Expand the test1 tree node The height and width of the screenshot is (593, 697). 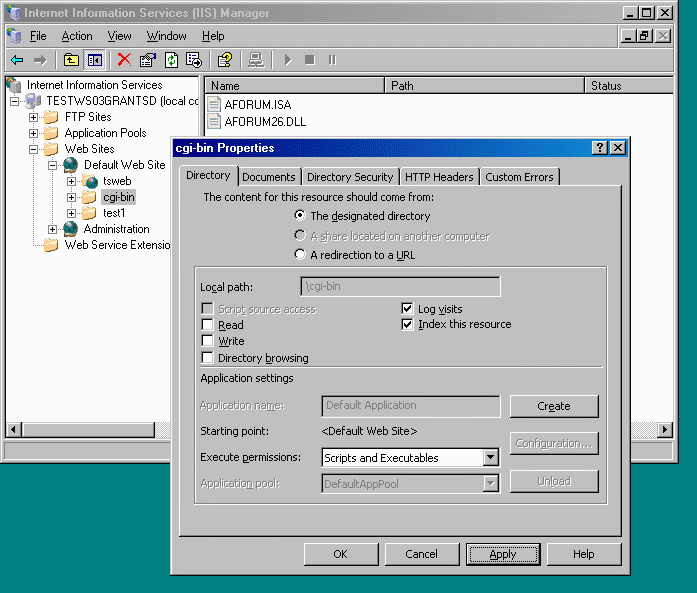(x=72, y=213)
